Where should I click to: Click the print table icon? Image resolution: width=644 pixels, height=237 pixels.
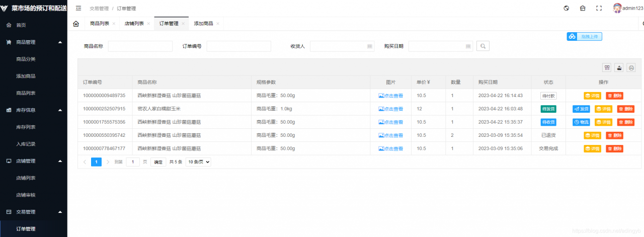pos(631,68)
